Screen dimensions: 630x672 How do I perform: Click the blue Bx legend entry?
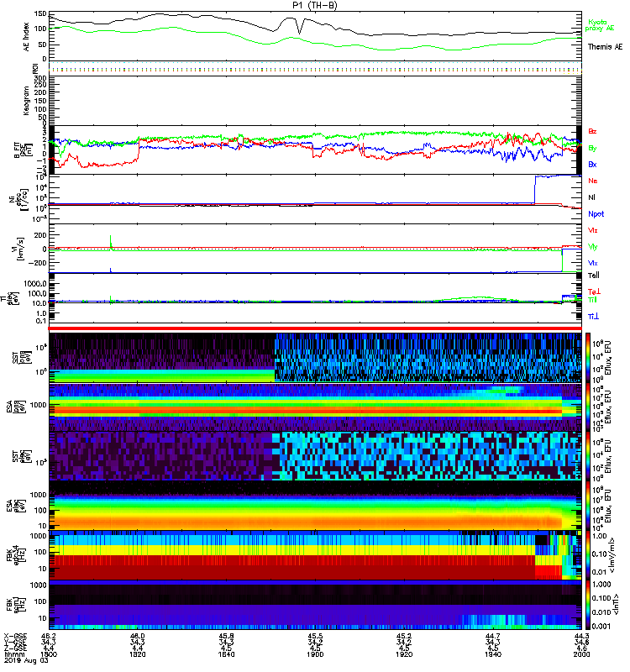593,165
